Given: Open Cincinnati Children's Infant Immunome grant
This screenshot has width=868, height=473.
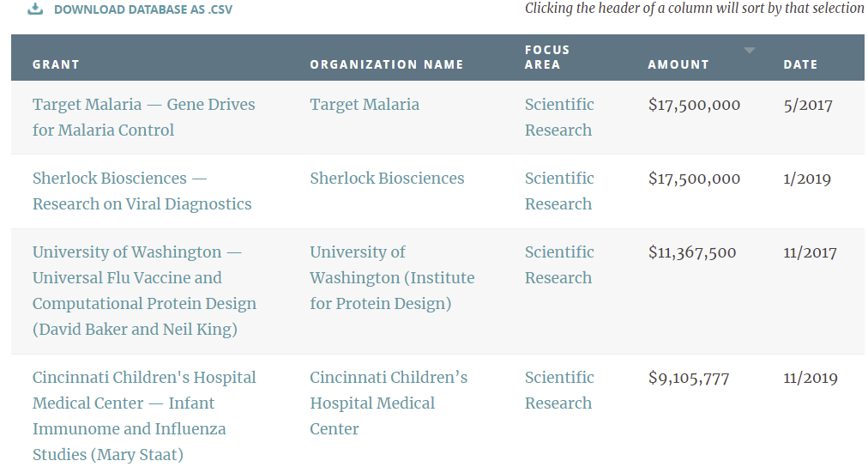Looking at the screenshot, I should (x=144, y=416).
